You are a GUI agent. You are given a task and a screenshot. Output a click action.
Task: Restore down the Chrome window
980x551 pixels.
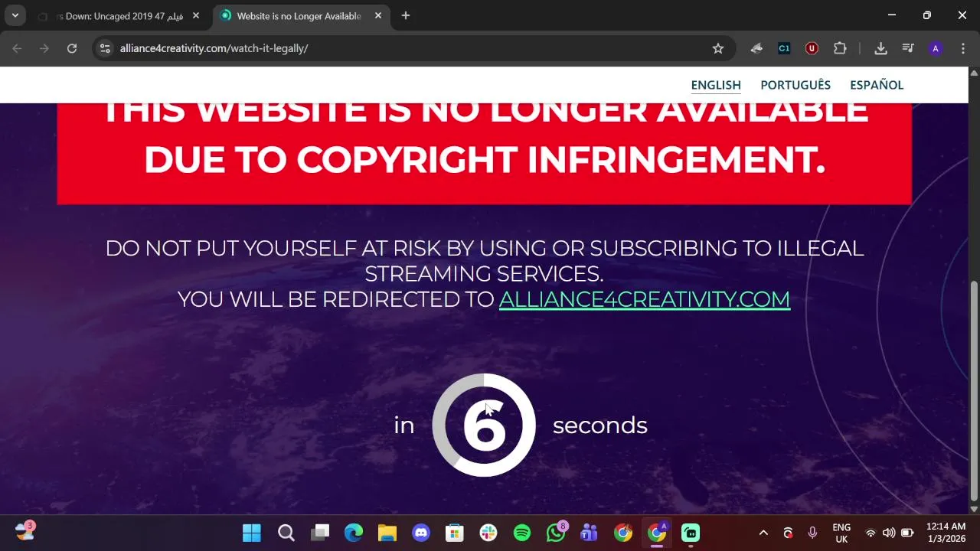point(927,15)
